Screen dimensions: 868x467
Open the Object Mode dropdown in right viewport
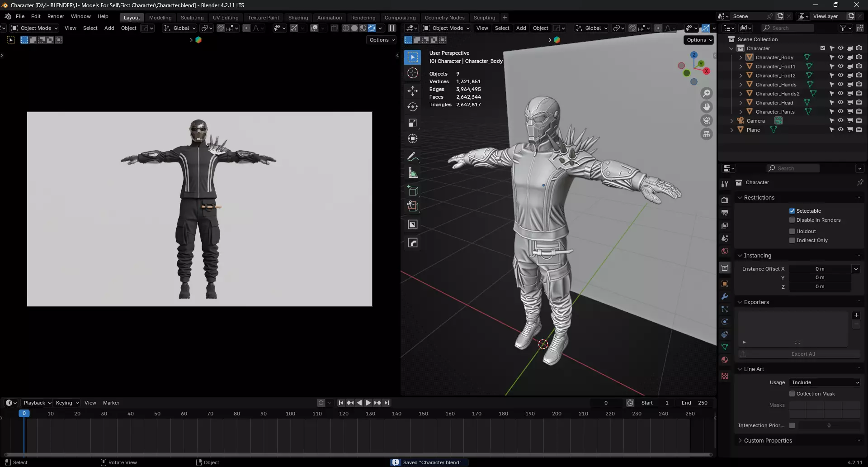(447, 28)
